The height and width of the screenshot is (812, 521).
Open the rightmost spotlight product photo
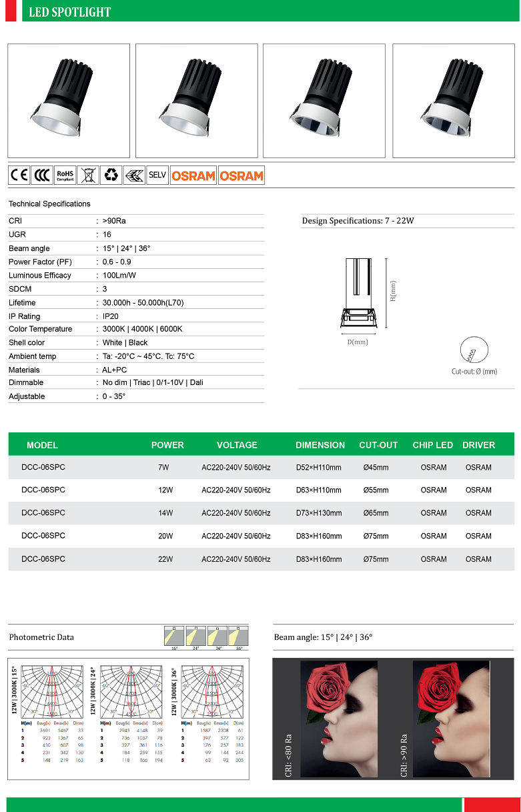click(454, 101)
